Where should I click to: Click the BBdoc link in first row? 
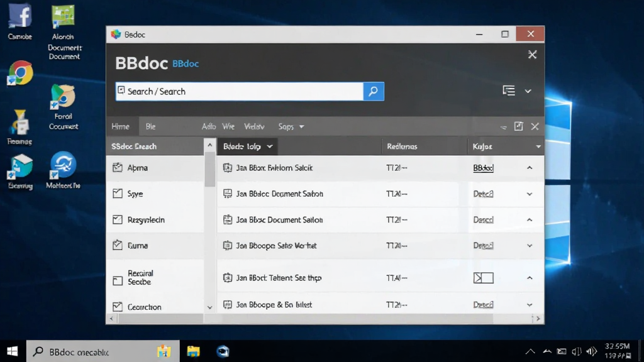click(x=483, y=168)
